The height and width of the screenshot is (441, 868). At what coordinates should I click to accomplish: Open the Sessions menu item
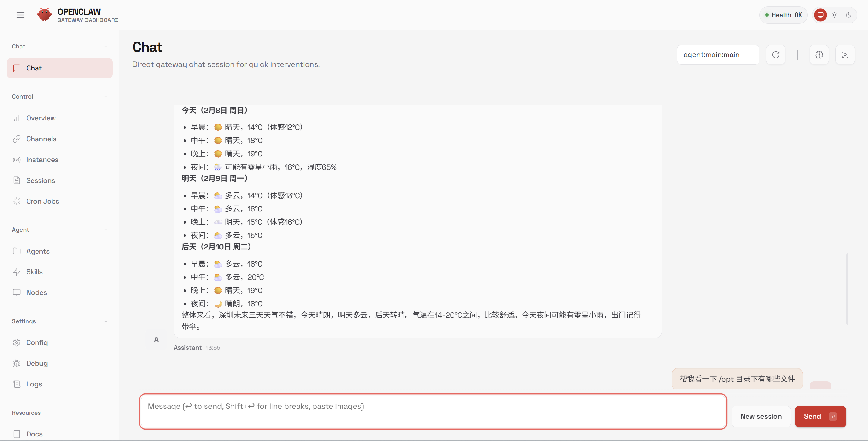point(40,180)
